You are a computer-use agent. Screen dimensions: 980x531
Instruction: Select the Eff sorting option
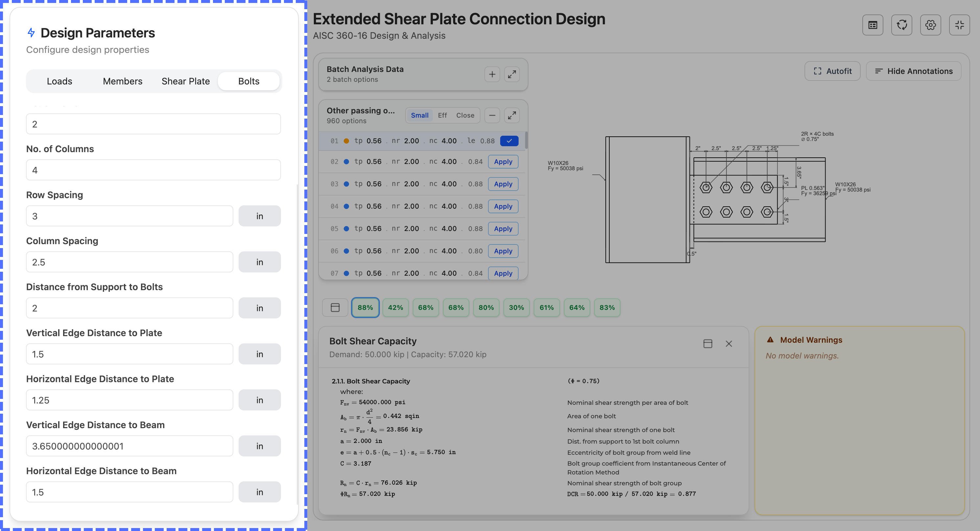tap(442, 115)
